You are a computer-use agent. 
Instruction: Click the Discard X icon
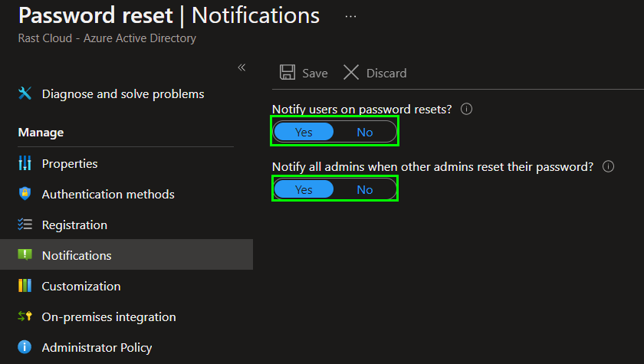tap(351, 72)
